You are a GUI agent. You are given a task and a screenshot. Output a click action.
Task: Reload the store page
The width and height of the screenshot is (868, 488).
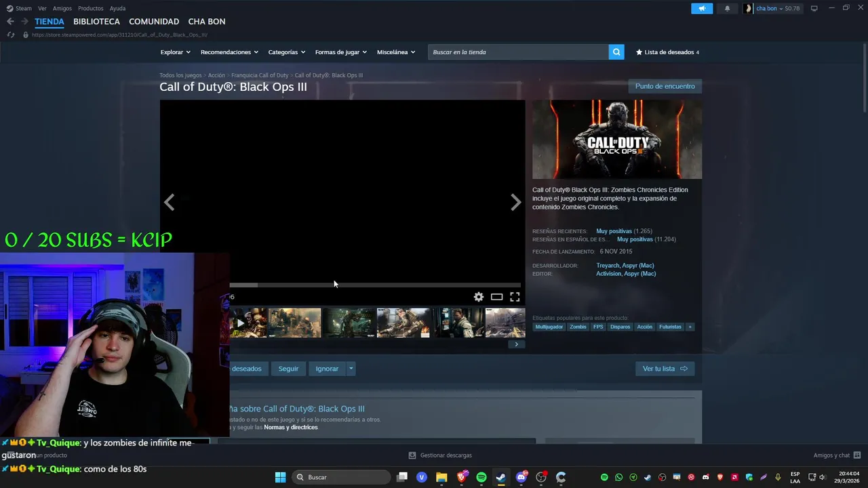coord(11,35)
